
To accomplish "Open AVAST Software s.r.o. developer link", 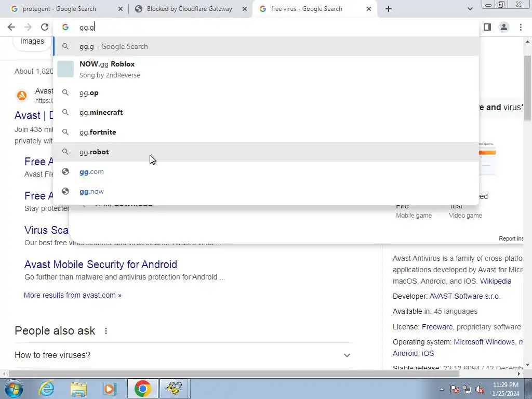I will [465, 296].
